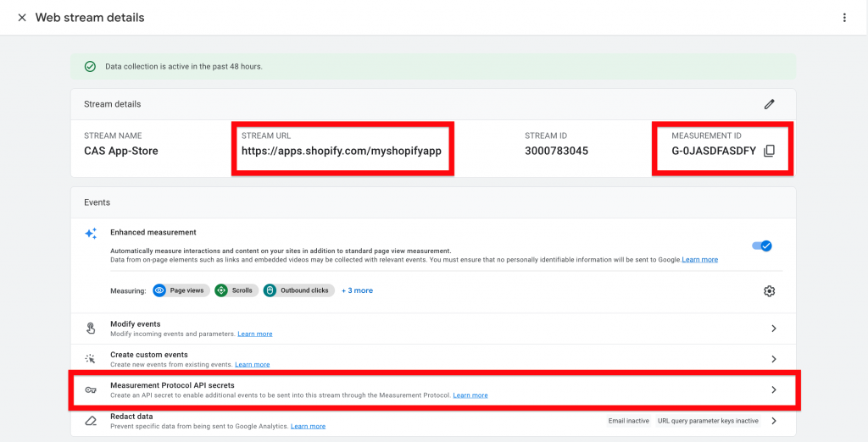Screen dimensions: 868x442
Task: Click the Modify events touch icon
Action: coord(91,329)
